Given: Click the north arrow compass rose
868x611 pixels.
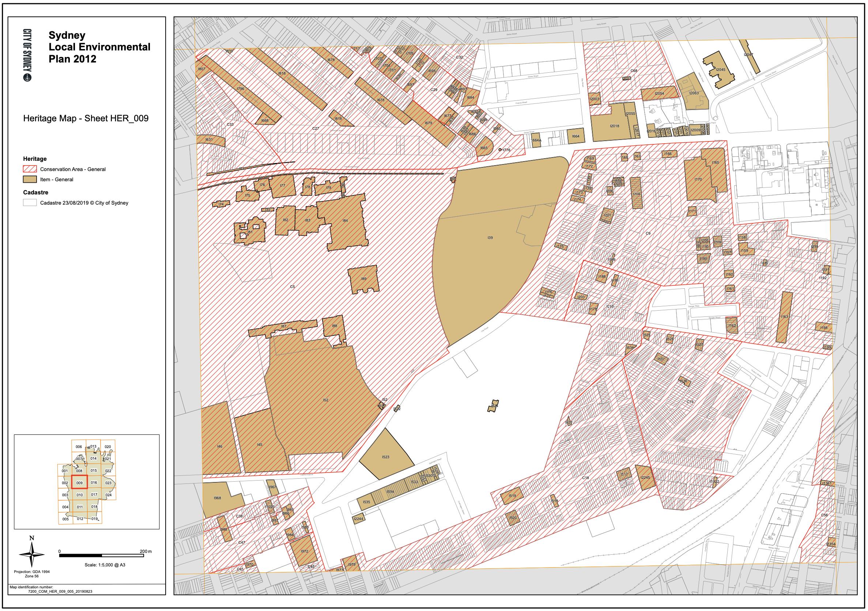Looking at the screenshot, I should pyautogui.click(x=32, y=554).
